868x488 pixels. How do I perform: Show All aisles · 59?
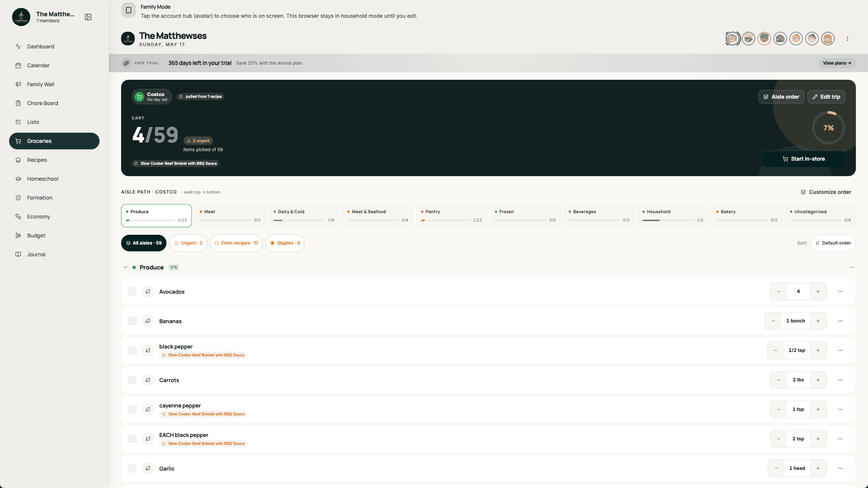144,243
